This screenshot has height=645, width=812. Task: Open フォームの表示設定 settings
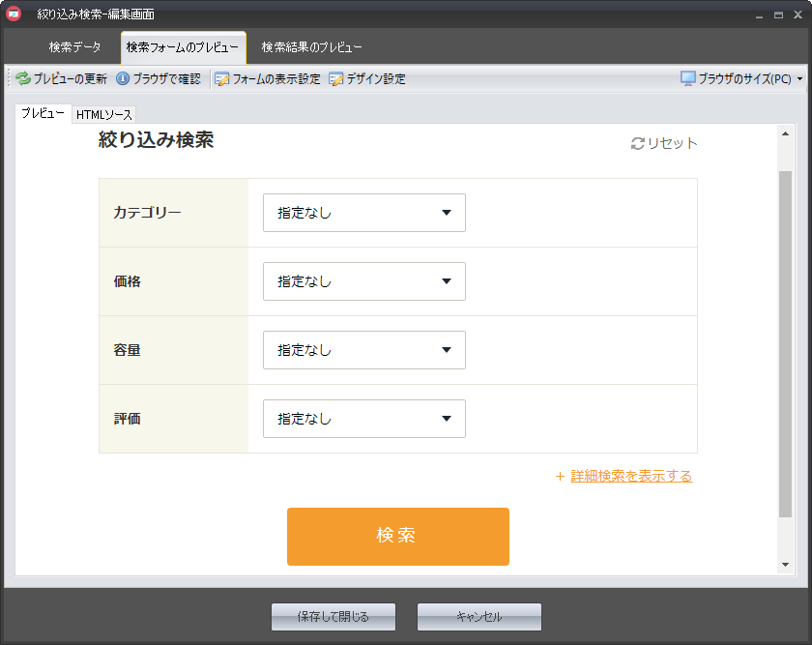pos(268,79)
